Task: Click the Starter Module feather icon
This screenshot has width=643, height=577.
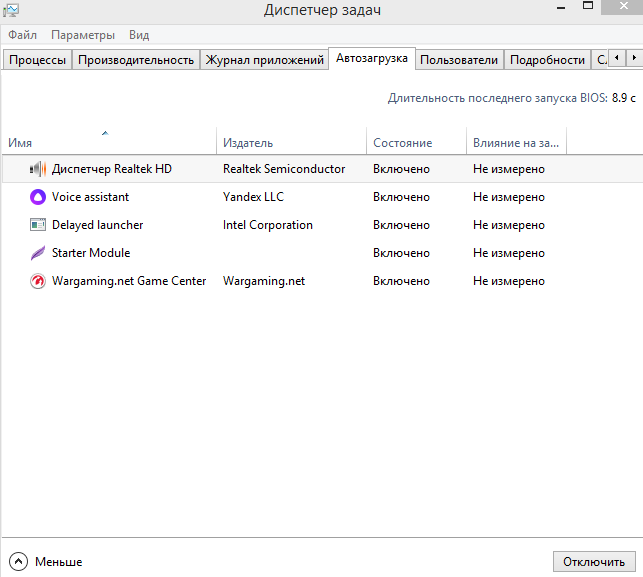Action: point(38,253)
